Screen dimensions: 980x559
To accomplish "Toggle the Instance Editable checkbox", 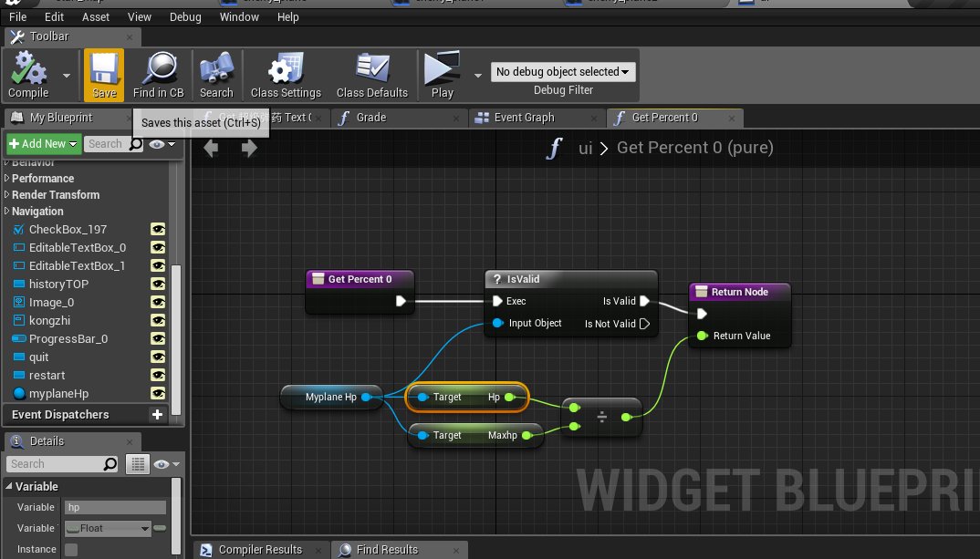I will coord(71,550).
